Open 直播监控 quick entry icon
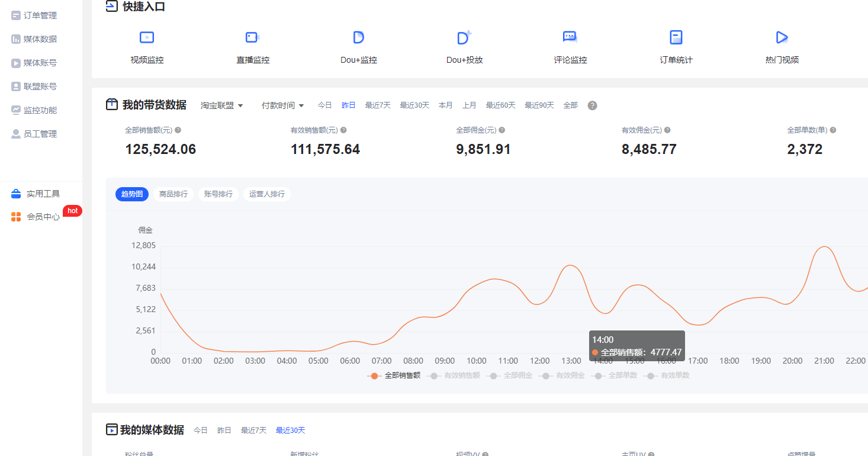 tap(253, 38)
